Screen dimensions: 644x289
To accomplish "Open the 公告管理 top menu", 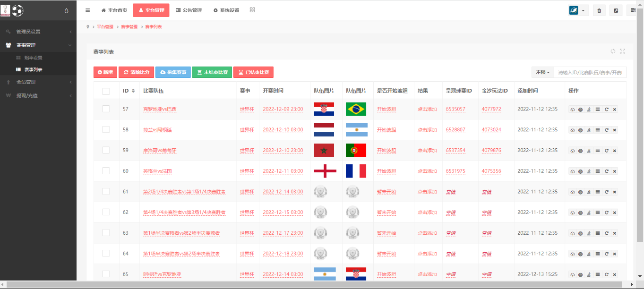I will [189, 10].
